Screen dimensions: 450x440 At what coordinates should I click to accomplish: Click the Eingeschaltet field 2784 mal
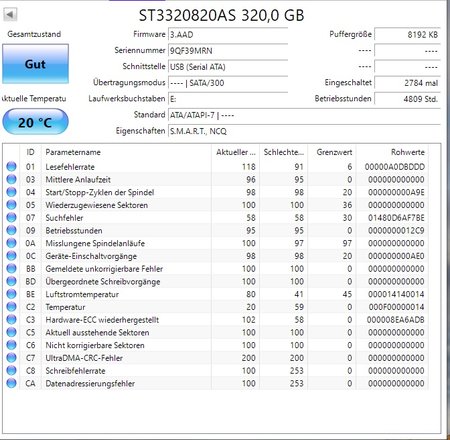click(407, 83)
